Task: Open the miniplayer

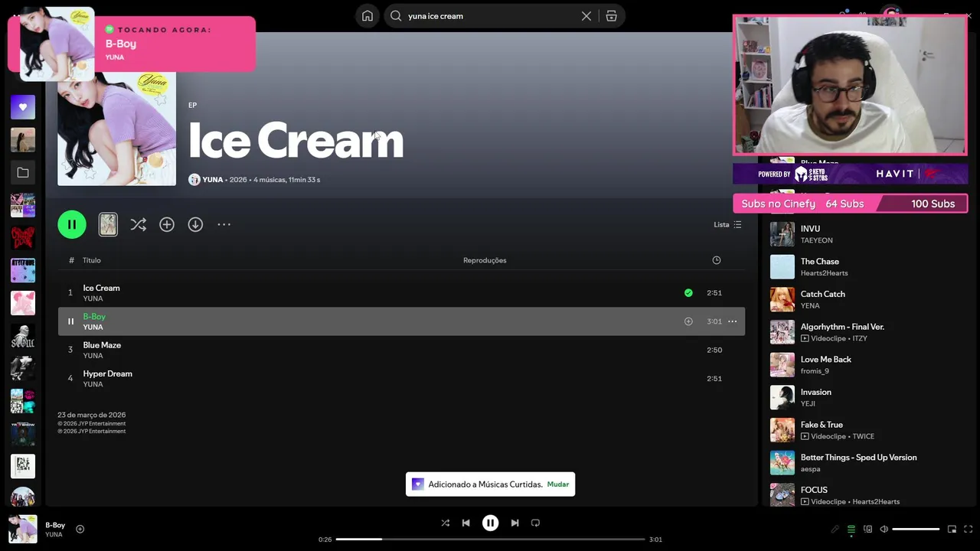Action: point(952,529)
